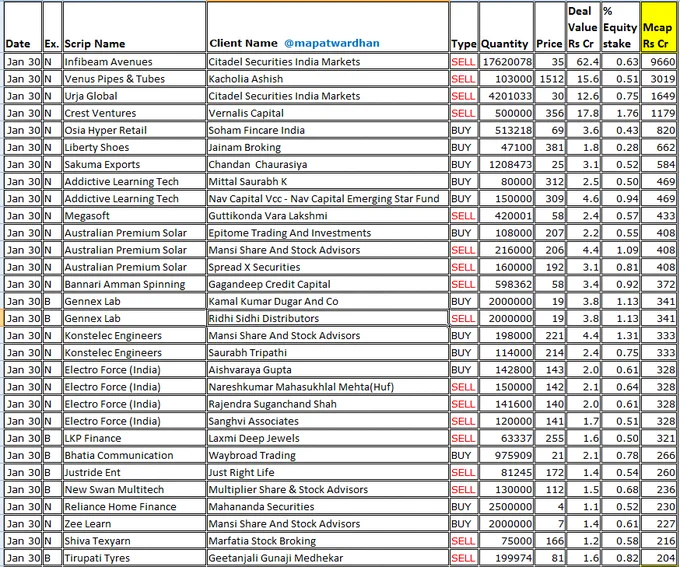Select the 'Bhatia Communication' cell

click(x=134, y=456)
